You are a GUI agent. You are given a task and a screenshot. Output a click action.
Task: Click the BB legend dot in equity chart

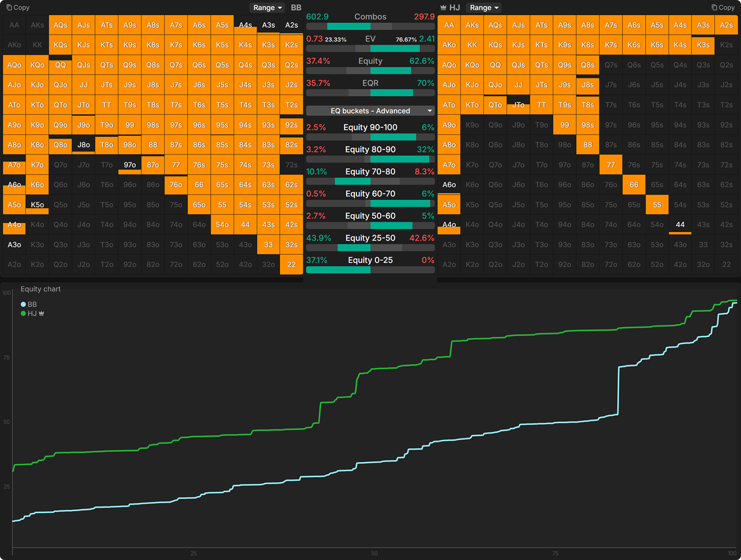click(x=22, y=304)
